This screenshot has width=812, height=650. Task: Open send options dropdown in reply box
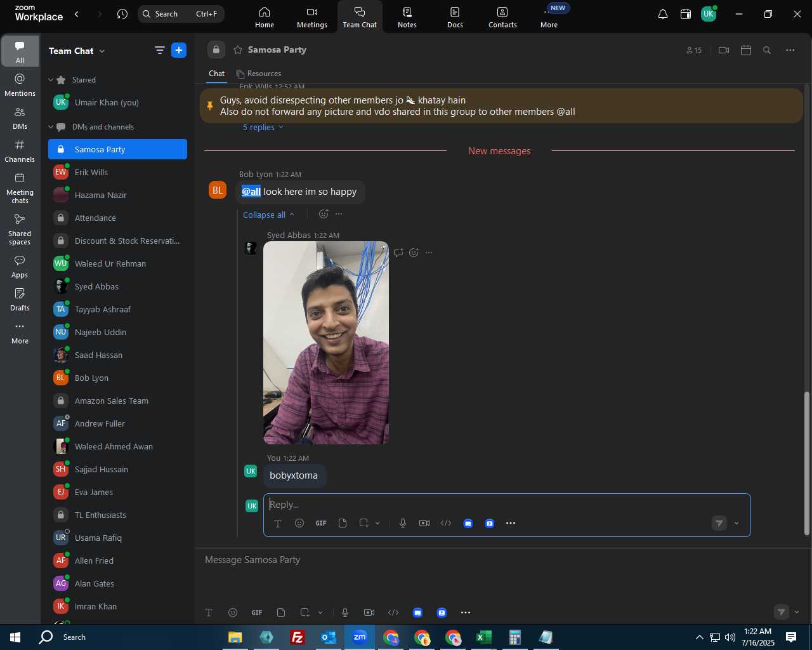click(737, 523)
